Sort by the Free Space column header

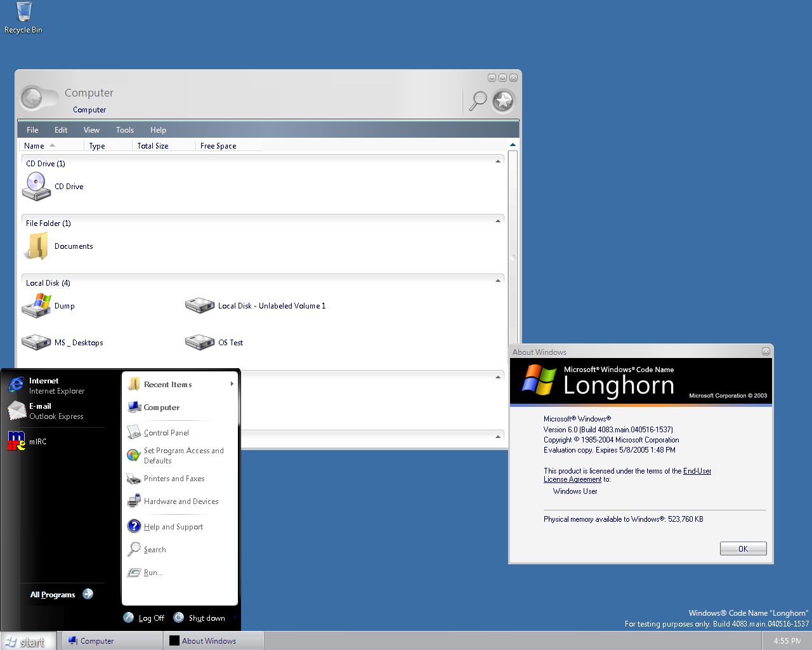coord(228,146)
